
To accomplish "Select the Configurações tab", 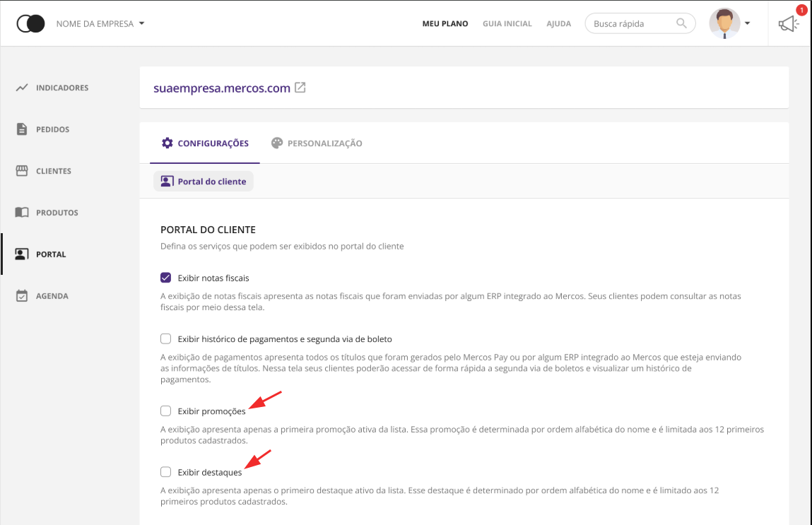I will pos(205,143).
